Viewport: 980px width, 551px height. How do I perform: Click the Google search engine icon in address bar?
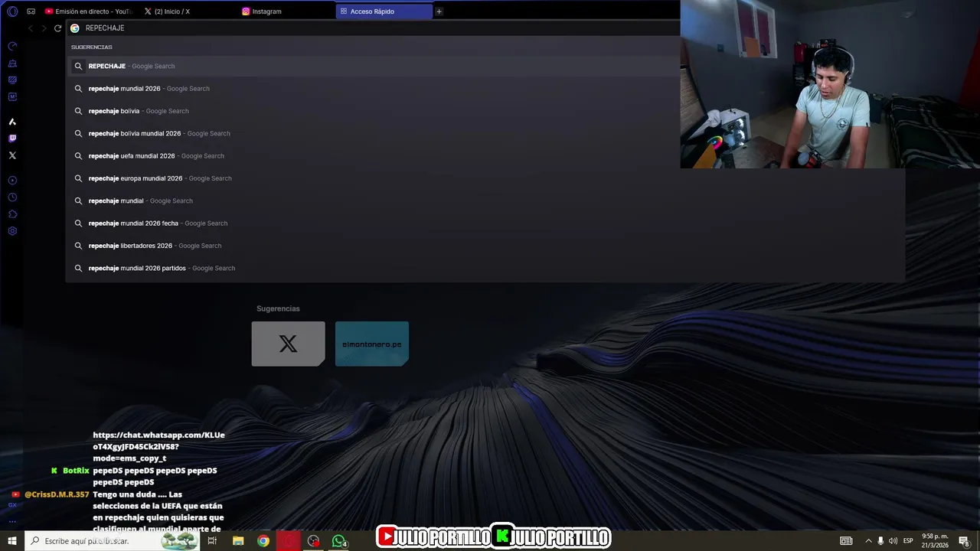tap(75, 28)
